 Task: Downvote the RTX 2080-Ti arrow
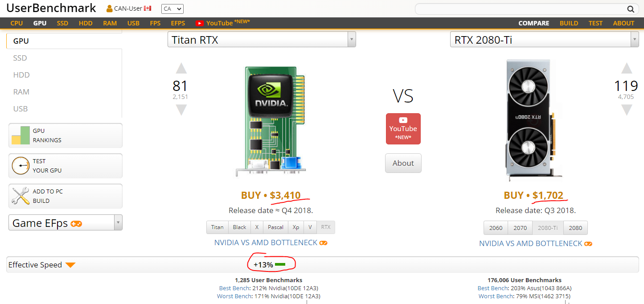click(627, 110)
